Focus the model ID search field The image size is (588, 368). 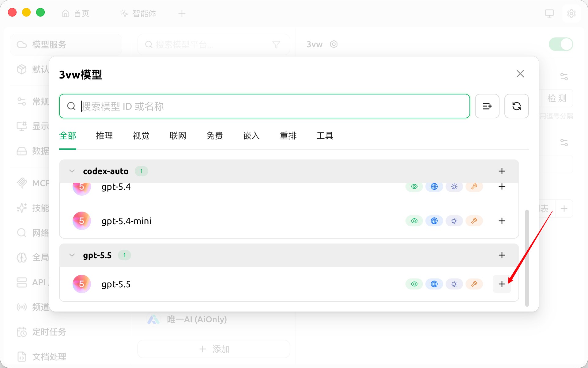pyautogui.click(x=265, y=106)
